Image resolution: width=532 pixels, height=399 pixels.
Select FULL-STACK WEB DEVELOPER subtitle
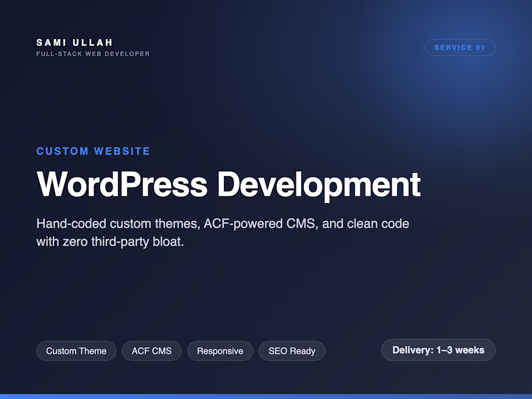coord(93,54)
